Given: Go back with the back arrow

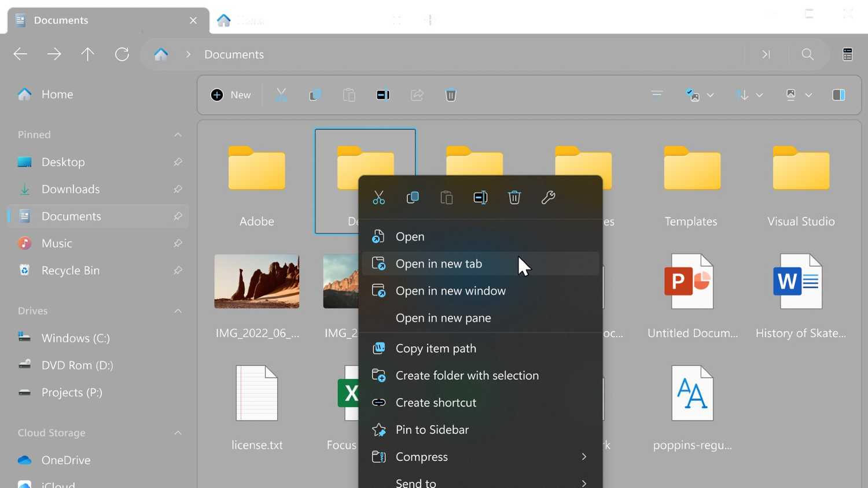Looking at the screenshot, I should click(20, 54).
